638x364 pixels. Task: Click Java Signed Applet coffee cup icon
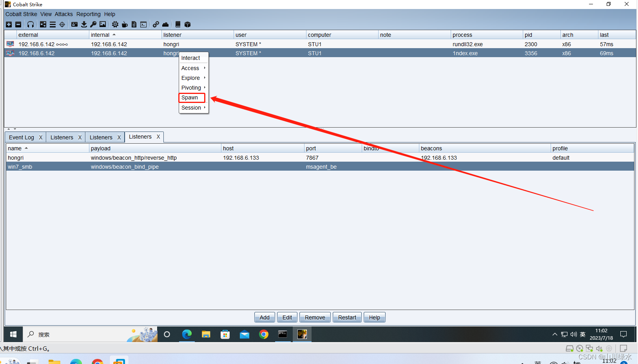[x=125, y=24]
